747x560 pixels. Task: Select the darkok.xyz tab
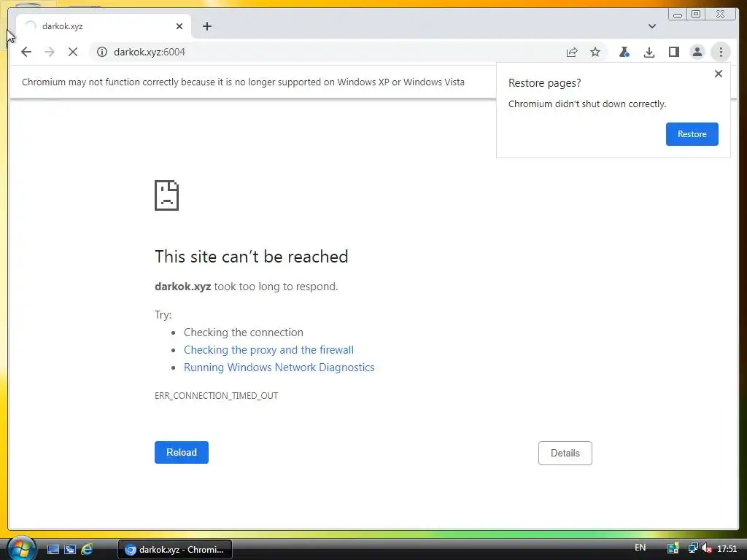(104, 26)
